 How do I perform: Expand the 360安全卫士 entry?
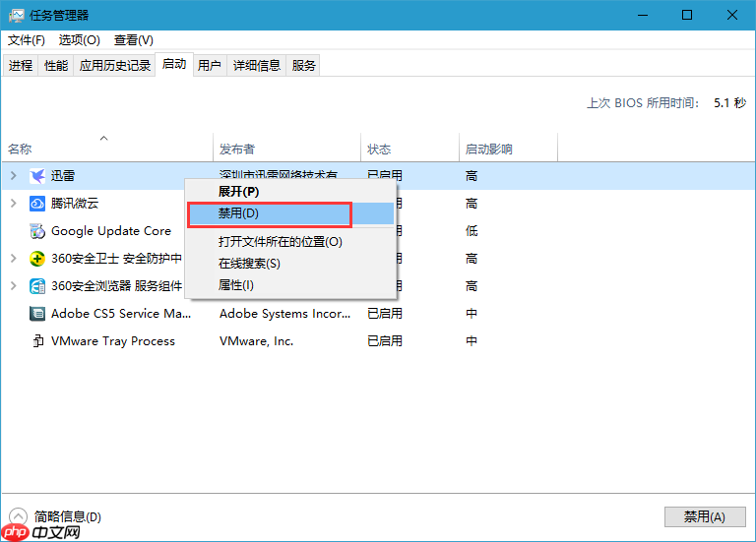click(14, 259)
